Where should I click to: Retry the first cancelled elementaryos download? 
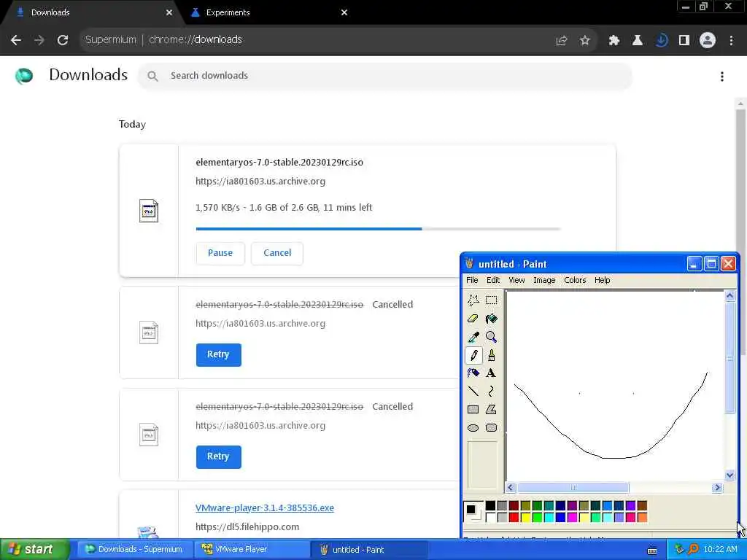click(218, 355)
